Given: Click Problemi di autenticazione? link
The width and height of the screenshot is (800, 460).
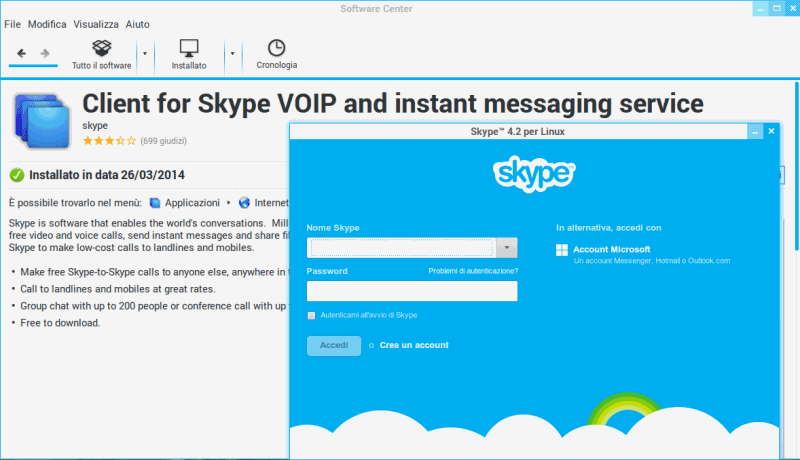Looking at the screenshot, I should tap(473, 271).
